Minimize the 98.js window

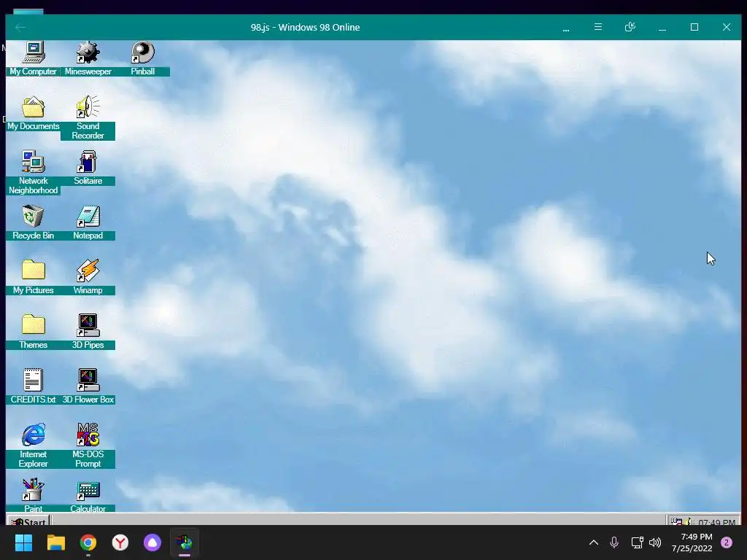[662, 28]
